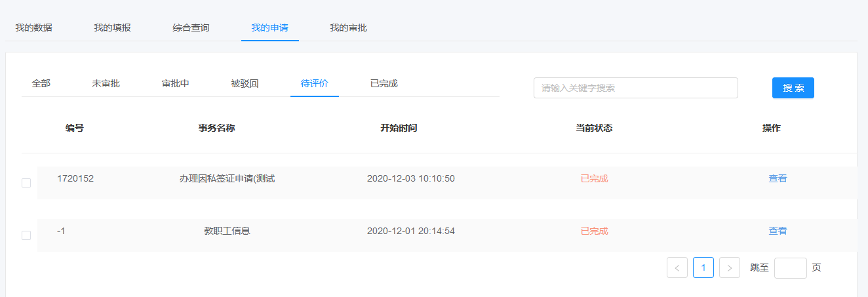This screenshot has width=868, height=297.
Task: Go to next page arrow
Action: (x=730, y=267)
